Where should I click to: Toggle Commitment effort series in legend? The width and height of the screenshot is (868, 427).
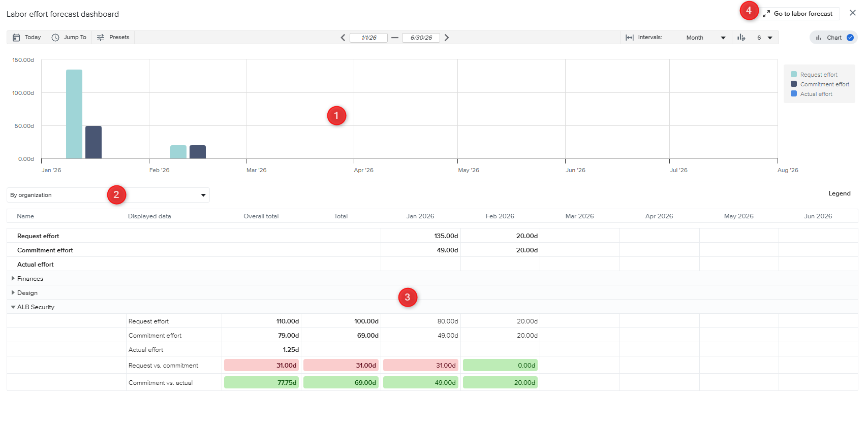pyautogui.click(x=824, y=84)
